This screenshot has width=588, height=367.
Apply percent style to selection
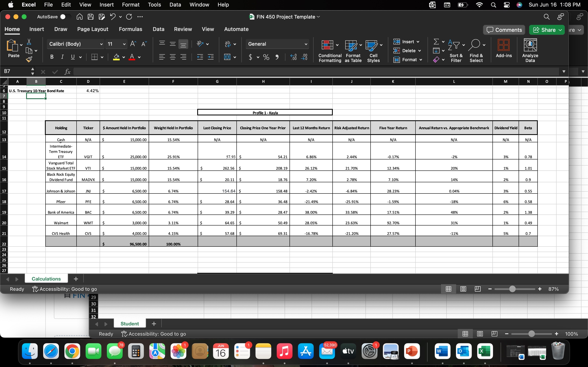click(x=266, y=57)
